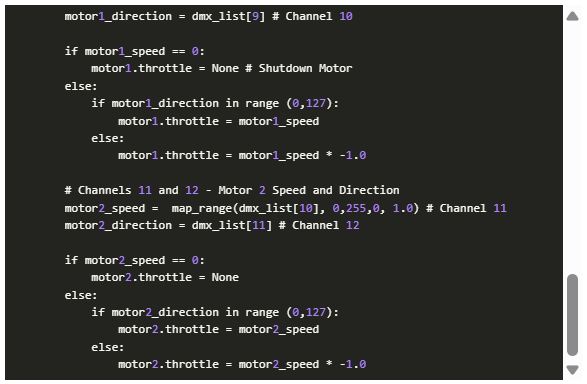Click the motor2_direction = dmx_list[11] assignment

coord(168,225)
